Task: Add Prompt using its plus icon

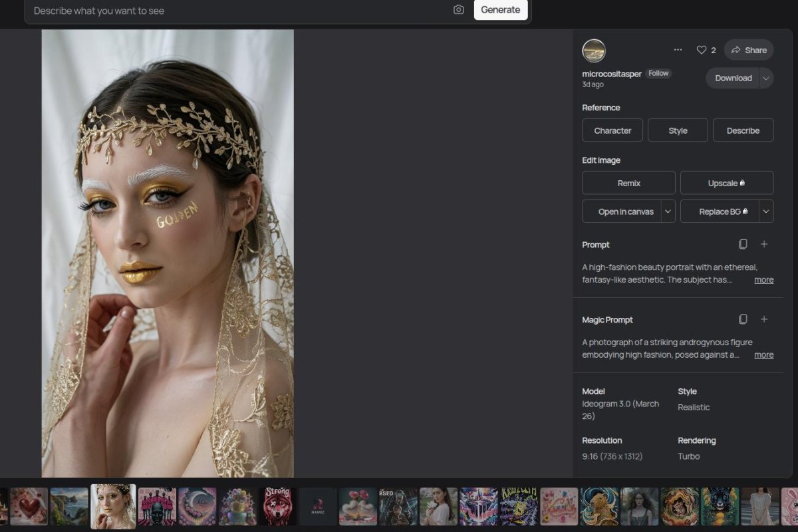Action: click(x=764, y=244)
